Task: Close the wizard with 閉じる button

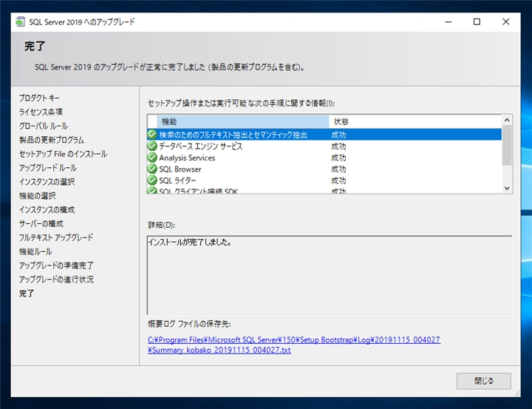Action: 483,381
